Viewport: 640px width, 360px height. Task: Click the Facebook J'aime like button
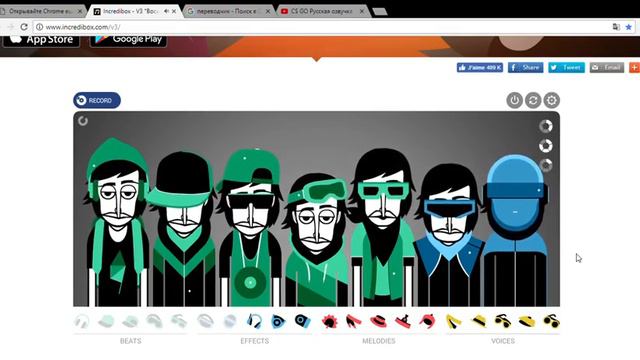tap(480, 67)
